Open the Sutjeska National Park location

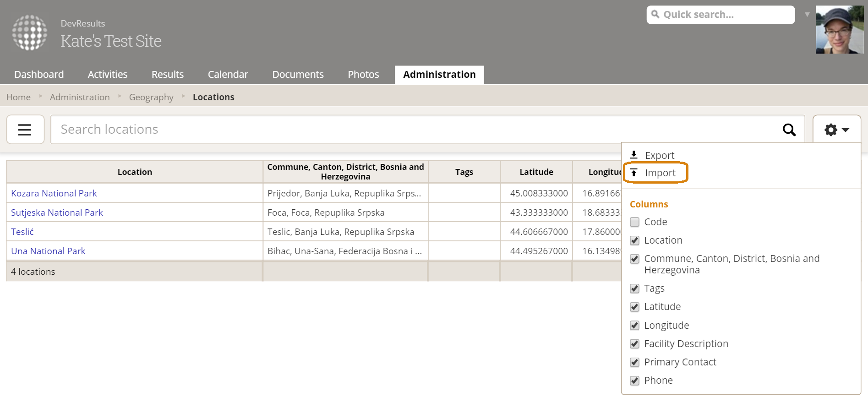57,212
